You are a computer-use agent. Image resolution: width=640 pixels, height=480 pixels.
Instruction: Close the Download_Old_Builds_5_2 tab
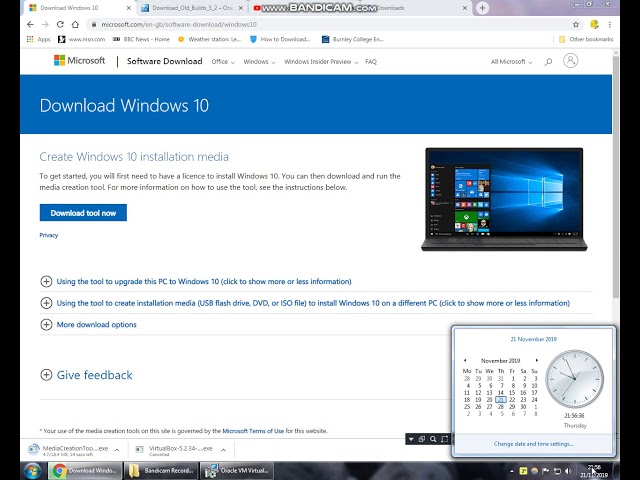click(x=240, y=8)
